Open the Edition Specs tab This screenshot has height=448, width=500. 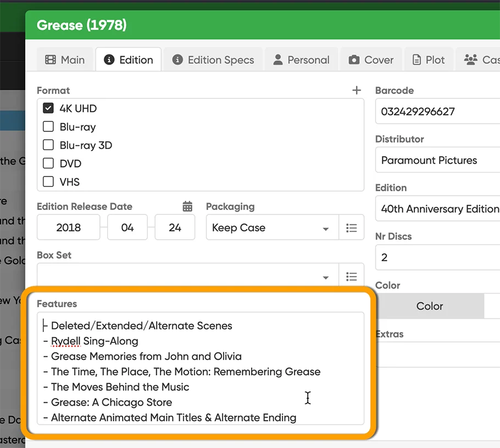tap(213, 60)
